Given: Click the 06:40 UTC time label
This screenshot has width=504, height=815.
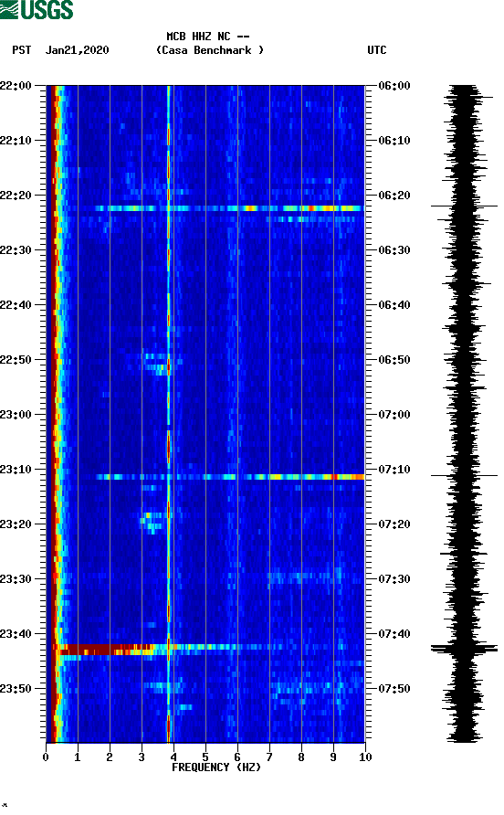Looking at the screenshot, I should click(394, 305).
